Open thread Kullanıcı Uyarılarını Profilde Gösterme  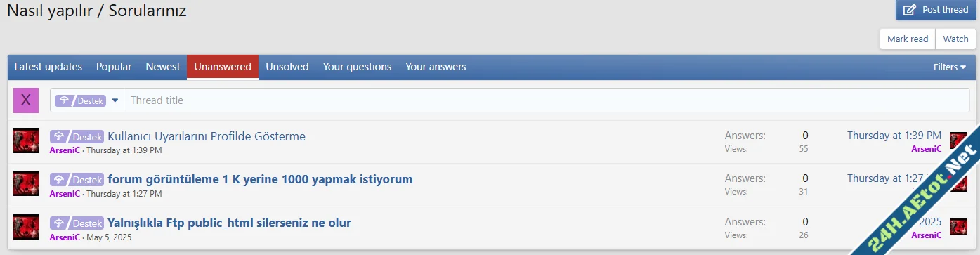tap(207, 136)
